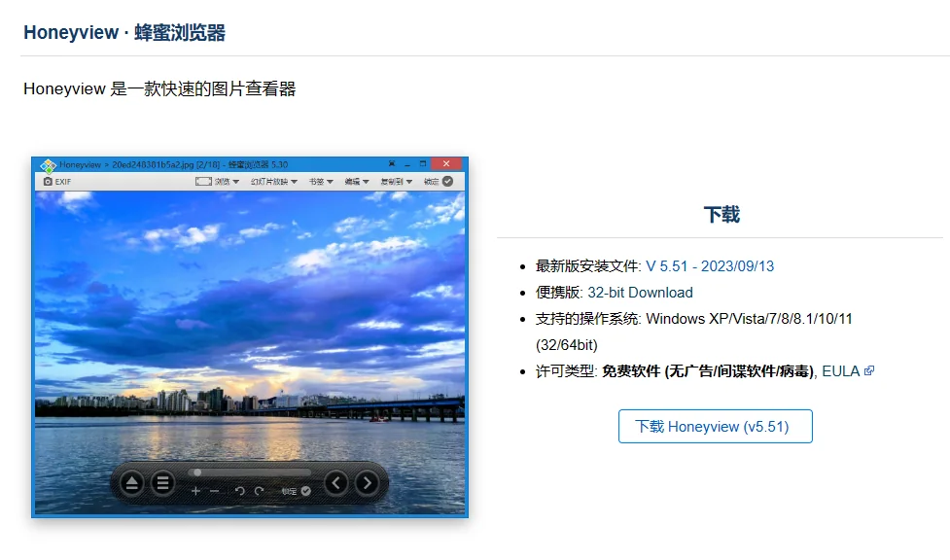Image resolution: width=950 pixels, height=560 pixels.
Task: Go to previous image arrow
Action: tap(336, 483)
